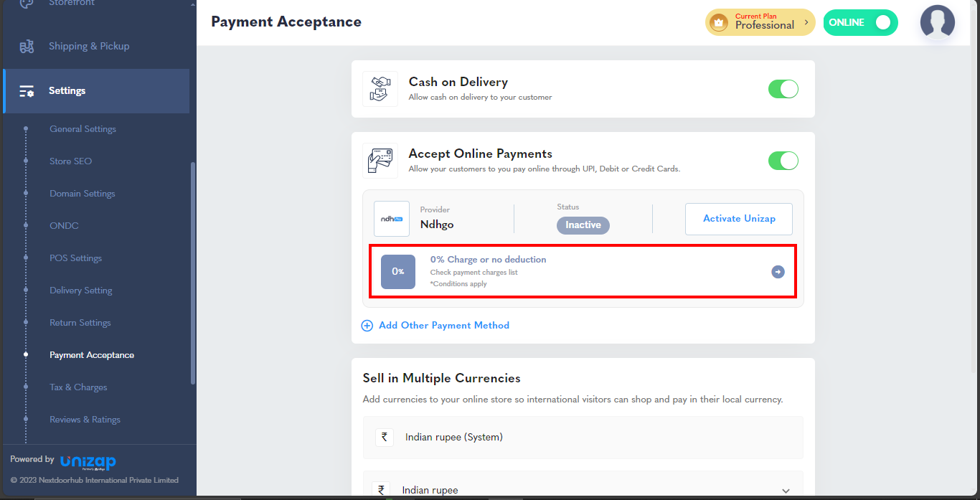Open the ONDC settings page
This screenshot has width=980, height=500.
tap(64, 226)
